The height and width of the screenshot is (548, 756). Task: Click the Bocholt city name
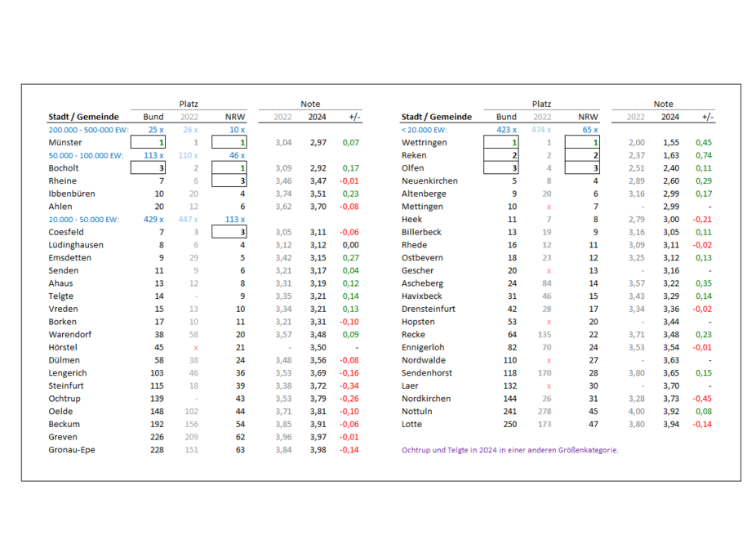(64, 168)
